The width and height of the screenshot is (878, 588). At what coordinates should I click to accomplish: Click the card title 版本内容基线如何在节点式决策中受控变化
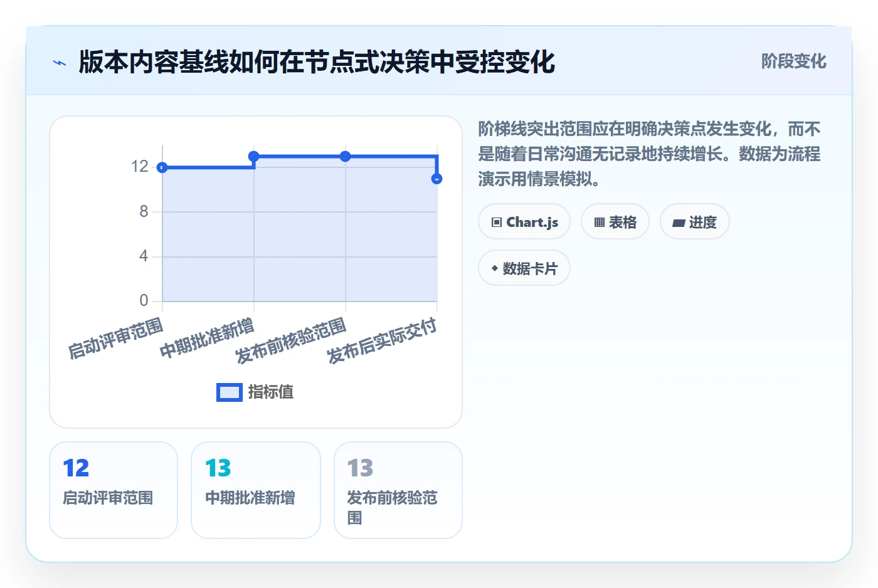[317, 62]
